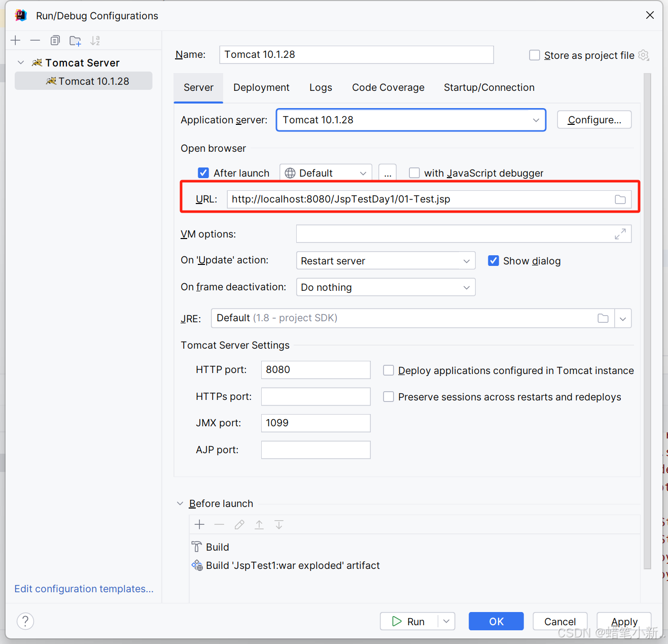The image size is (668, 644).
Task: Open Default browser dropdown
Action: point(326,173)
